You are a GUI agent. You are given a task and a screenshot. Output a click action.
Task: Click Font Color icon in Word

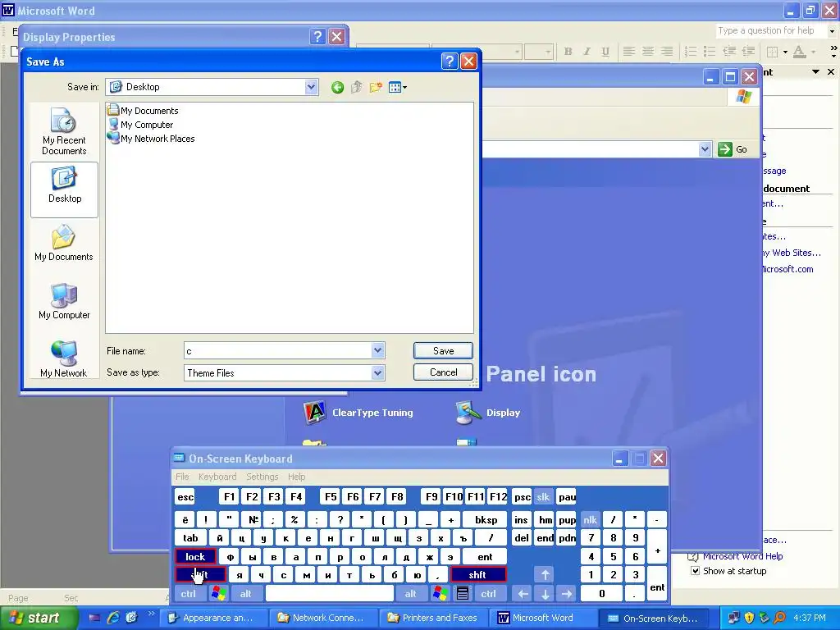[x=799, y=52]
